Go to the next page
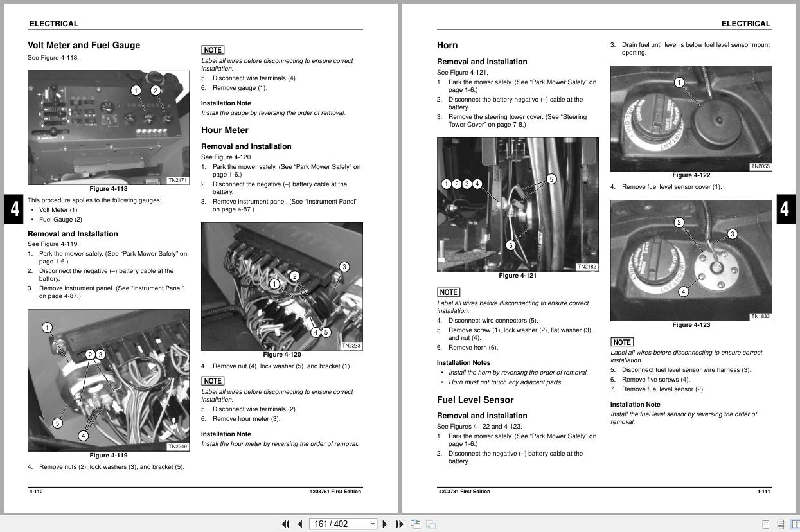 [385, 524]
